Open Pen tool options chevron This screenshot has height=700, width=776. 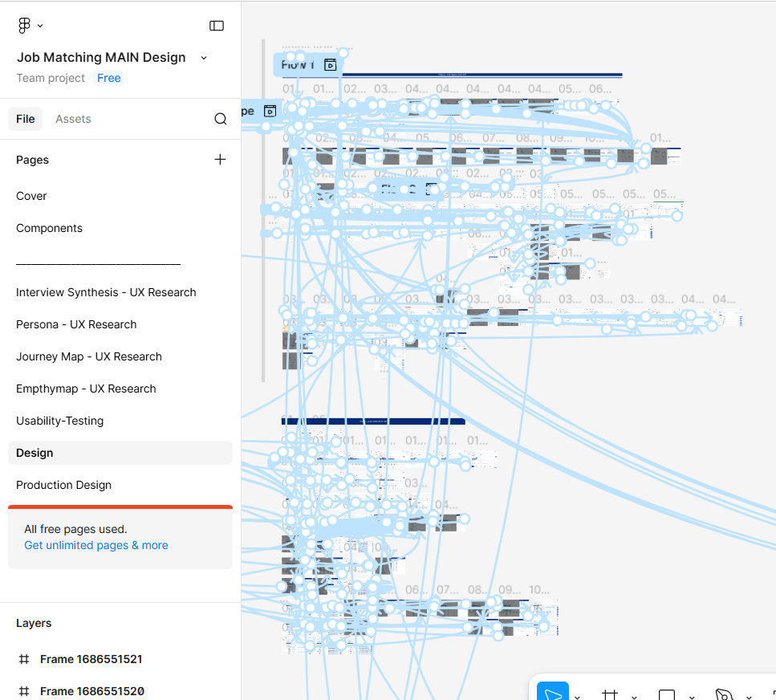click(x=749, y=697)
